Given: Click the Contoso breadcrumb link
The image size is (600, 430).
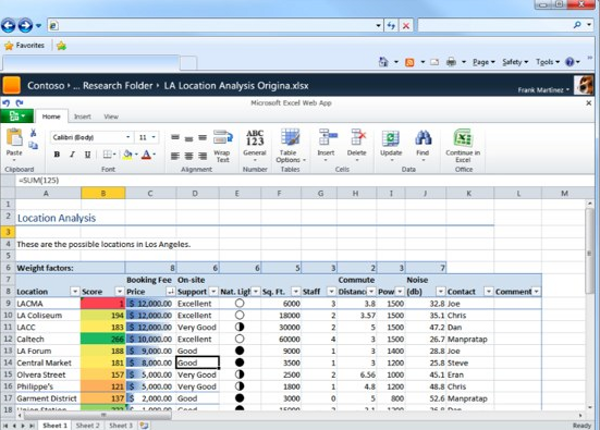Looking at the screenshot, I should pyautogui.click(x=46, y=85).
